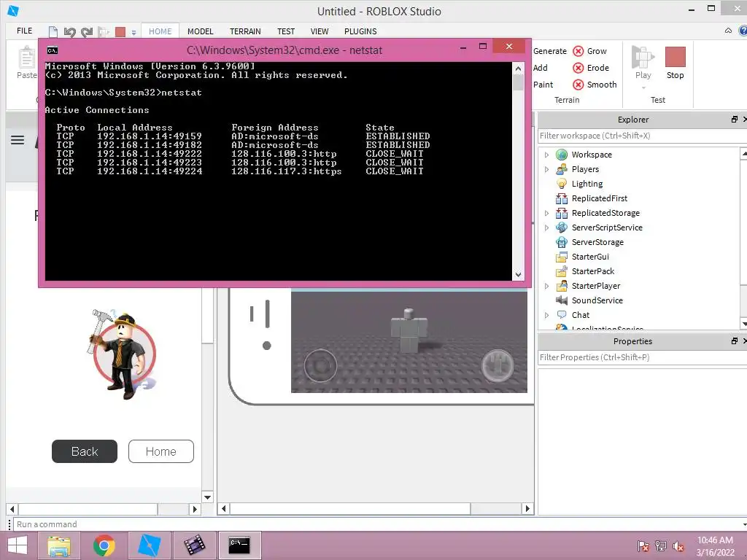Viewport: 747px width, 560px height.
Task: Click the Home button in tutorial panel
Action: pyautogui.click(x=161, y=451)
